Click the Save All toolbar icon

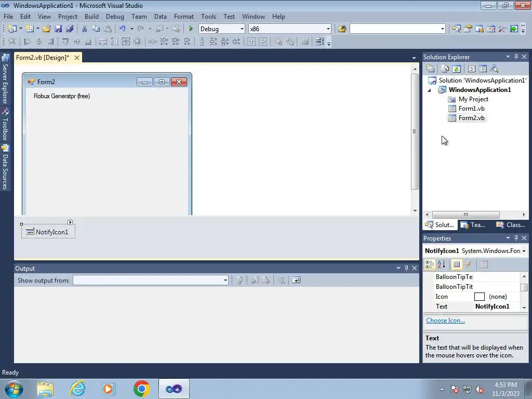(70, 29)
